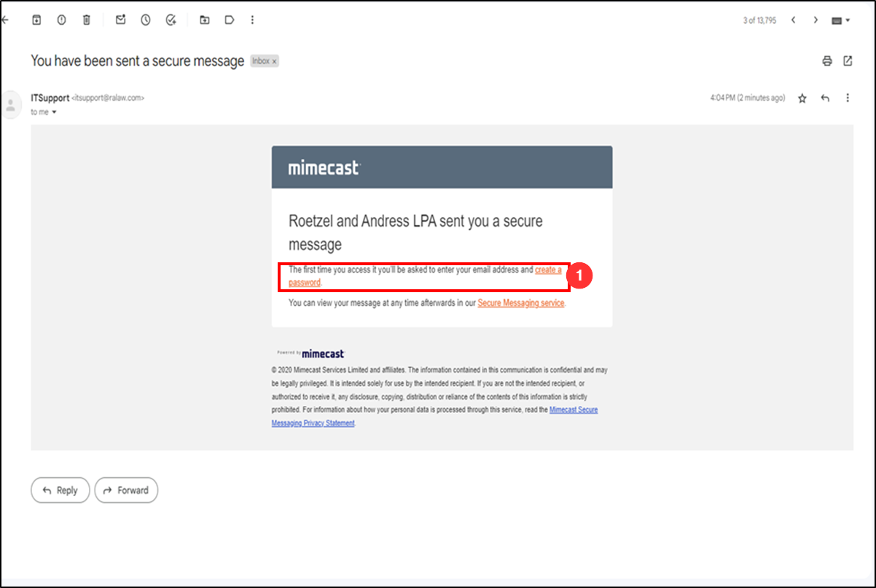Screen dimensions: 876x588
Task: Go to the newer message
Action: (x=793, y=20)
